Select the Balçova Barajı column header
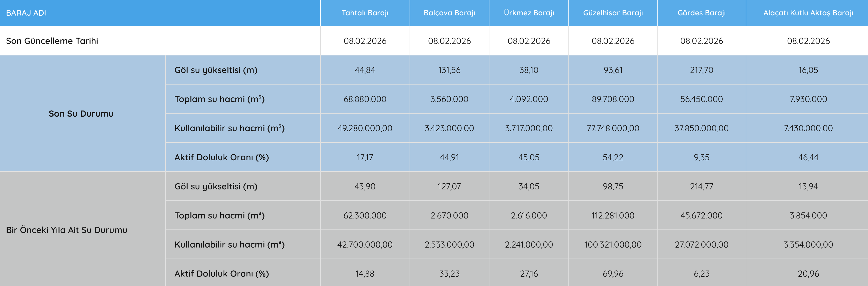868x286 pixels. pos(449,13)
